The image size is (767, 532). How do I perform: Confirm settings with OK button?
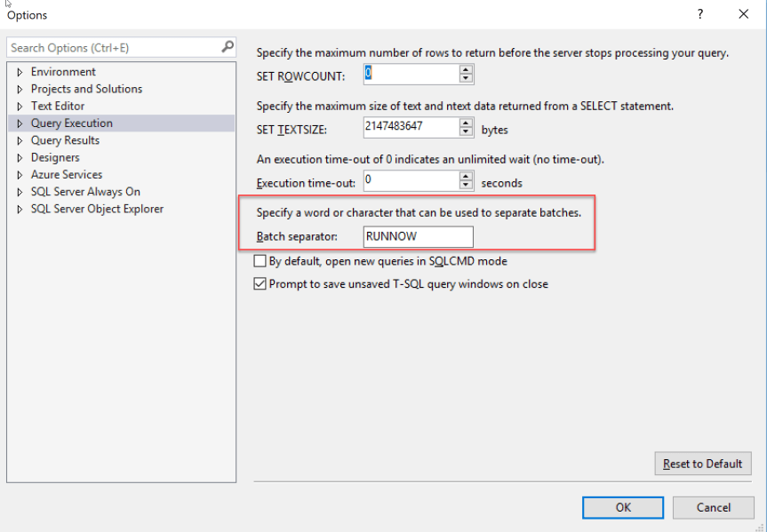(x=623, y=507)
